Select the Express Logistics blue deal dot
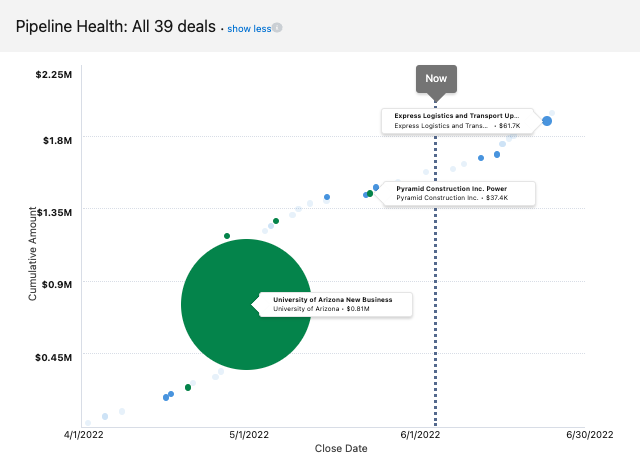Screen dimensions: 640x457 (547, 121)
